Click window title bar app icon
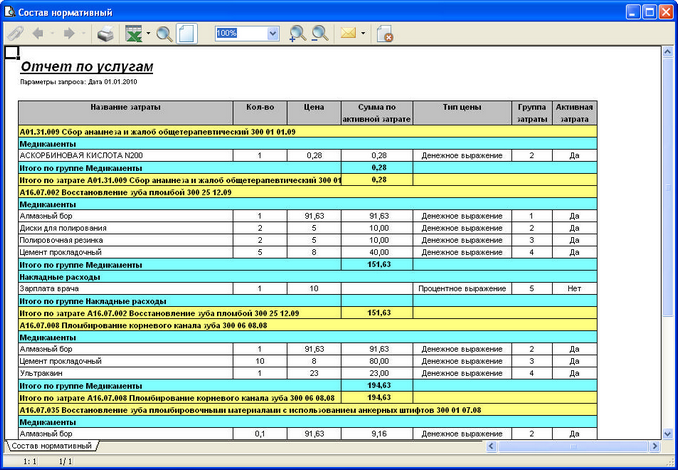 point(9,12)
